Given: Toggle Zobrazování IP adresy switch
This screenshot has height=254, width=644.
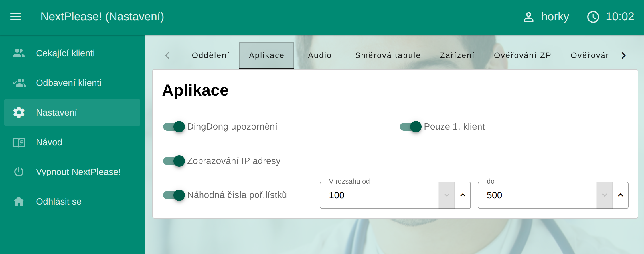Looking at the screenshot, I should (174, 161).
